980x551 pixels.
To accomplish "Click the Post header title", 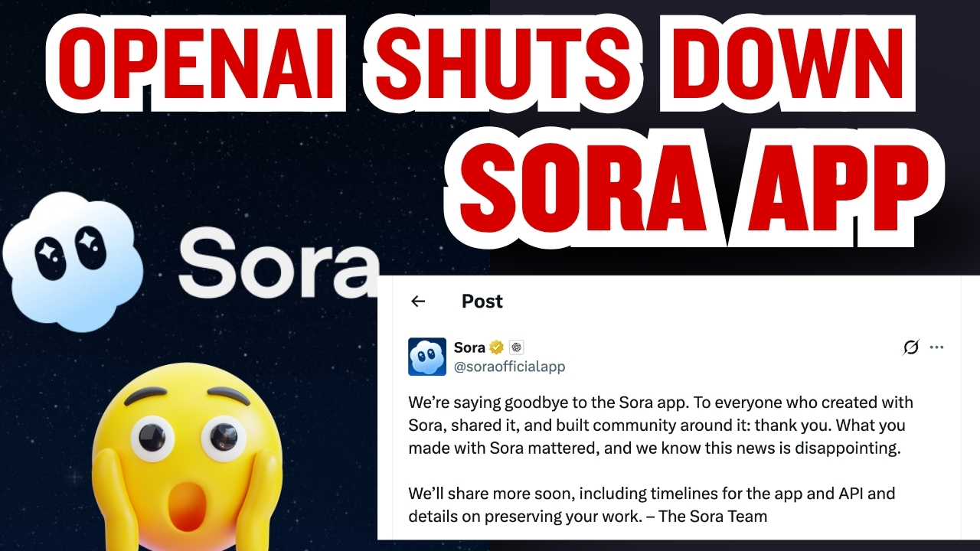I will click(482, 302).
